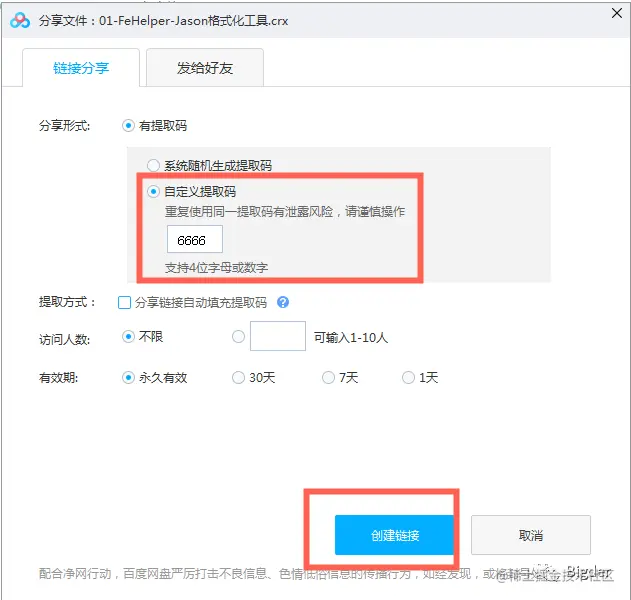Set validity period to 30天
Screen dimensions: 631x600
[238, 377]
